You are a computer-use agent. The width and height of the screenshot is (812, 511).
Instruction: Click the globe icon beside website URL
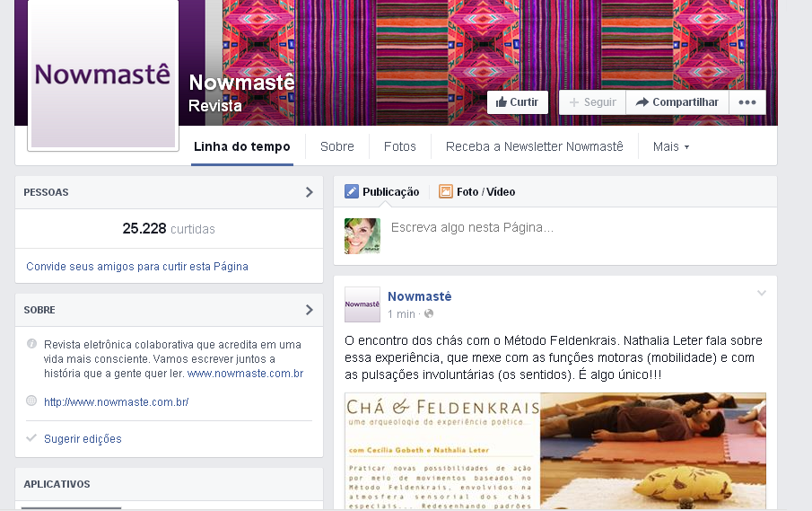tap(31, 401)
